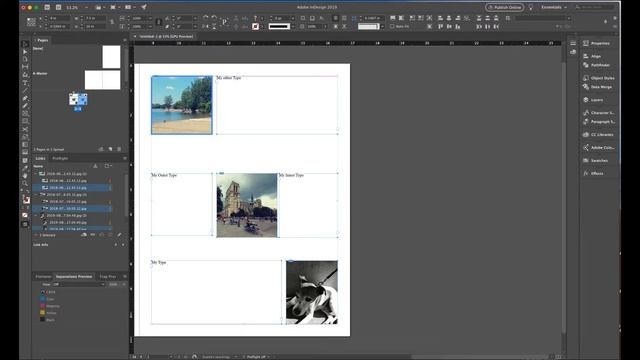This screenshot has height=360, width=640.
Task: Click the Publish Online button
Action: click(504, 7)
